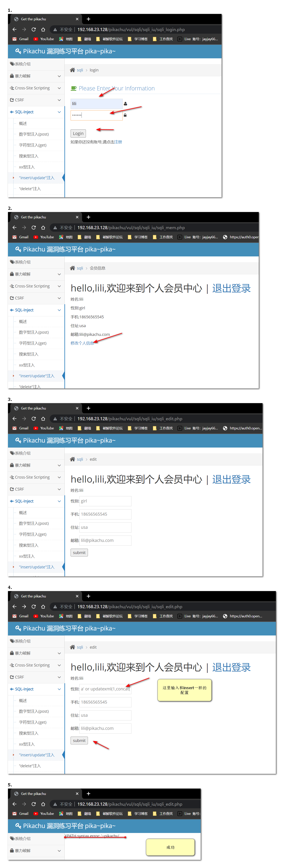Go back in screenshot 1 login browser
This screenshot has width=284, height=868.
tap(15, 30)
